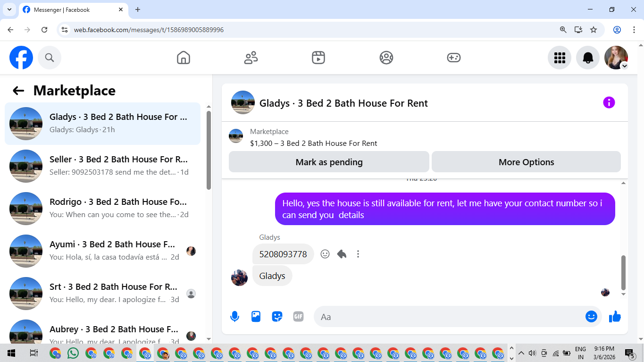Click the More Options button

pos(526,162)
